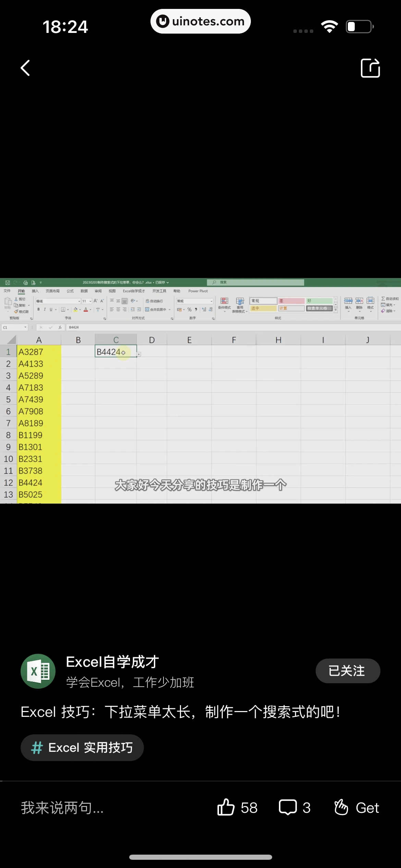Tap the Excel 实用技巧 hashtag tag
401x868 pixels.
[x=82, y=748]
